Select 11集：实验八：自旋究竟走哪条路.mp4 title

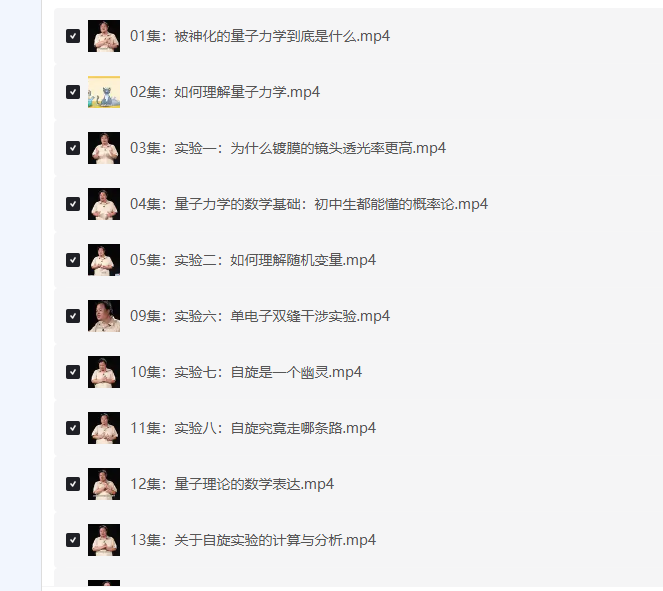tap(252, 428)
